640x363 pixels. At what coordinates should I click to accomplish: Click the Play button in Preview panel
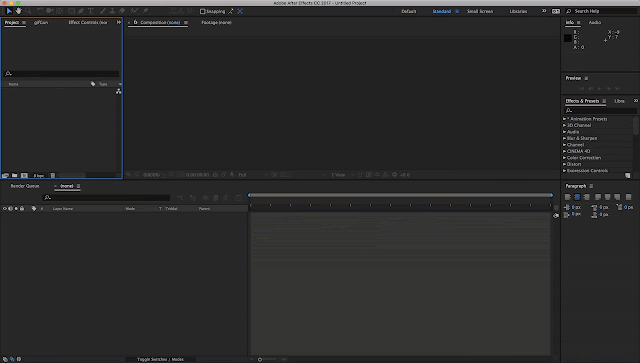tap(599, 89)
